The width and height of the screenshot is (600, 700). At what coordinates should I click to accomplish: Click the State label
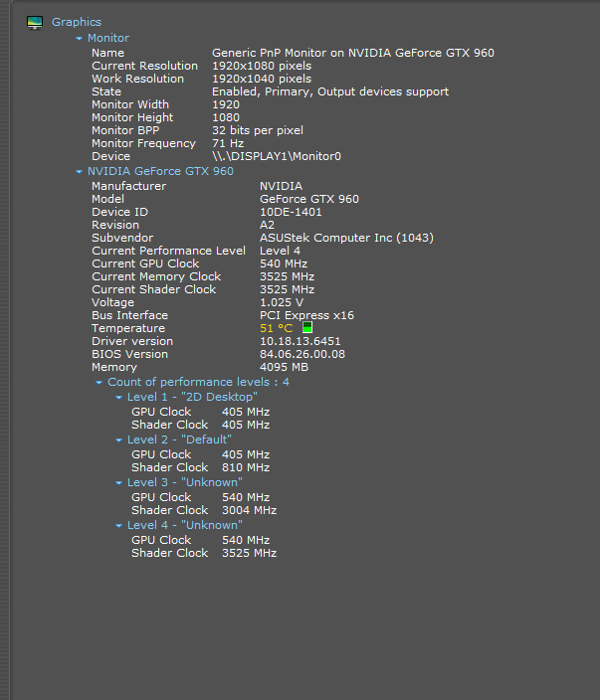[x=106, y=91]
